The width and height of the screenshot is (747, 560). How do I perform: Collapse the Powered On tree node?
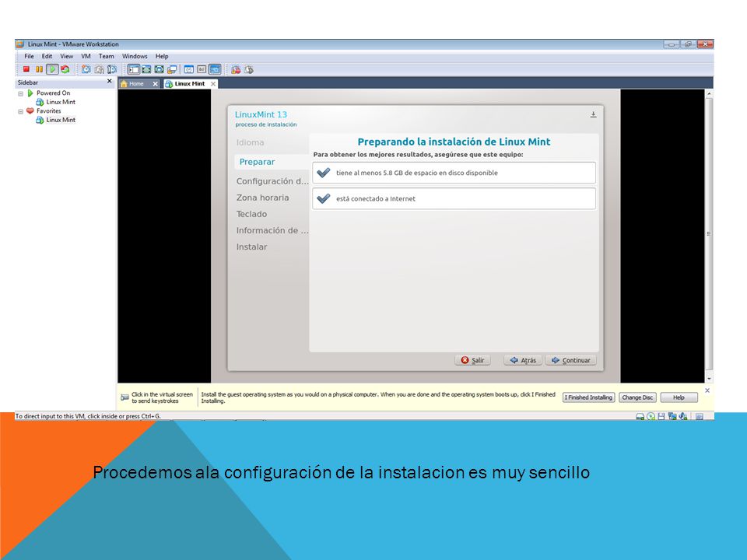coord(20,94)
